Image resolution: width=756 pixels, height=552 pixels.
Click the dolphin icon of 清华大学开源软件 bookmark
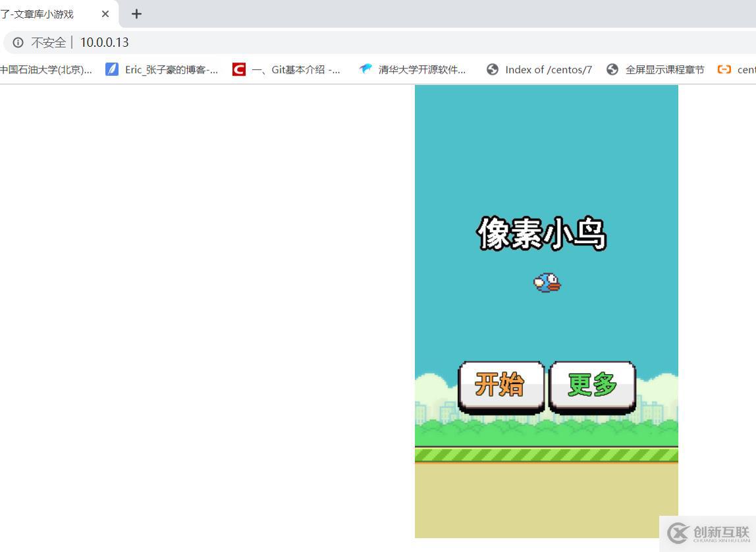tap(365, 69)
